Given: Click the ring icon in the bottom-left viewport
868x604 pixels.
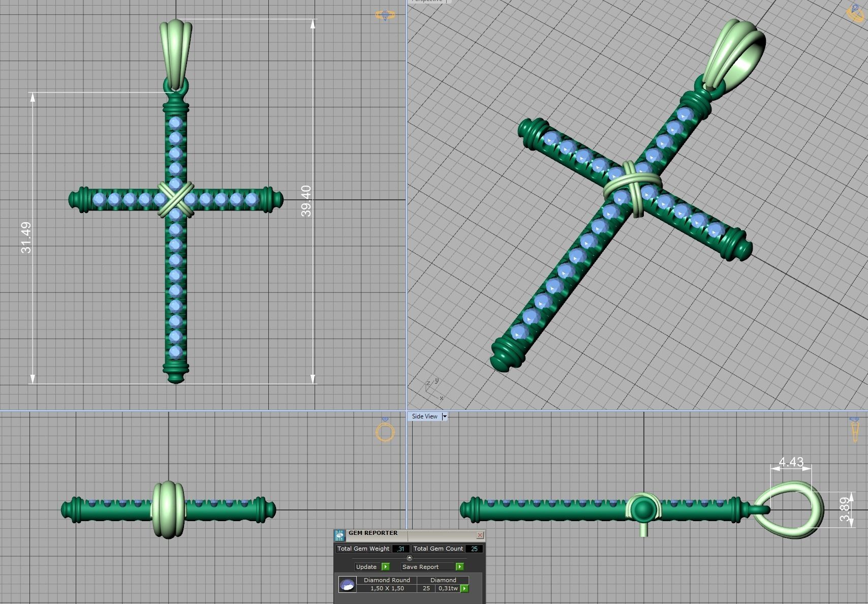Looking at the screenshot, I should (385, 430).
